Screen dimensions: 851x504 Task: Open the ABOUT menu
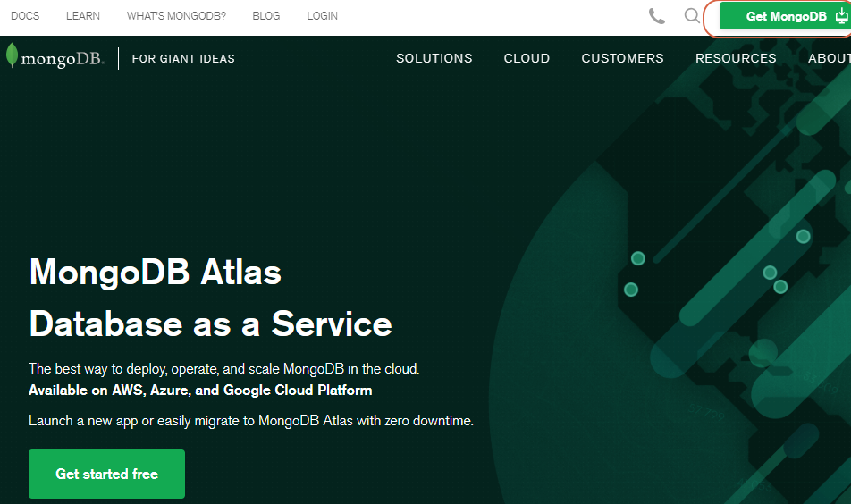click(x=830, y=58)
